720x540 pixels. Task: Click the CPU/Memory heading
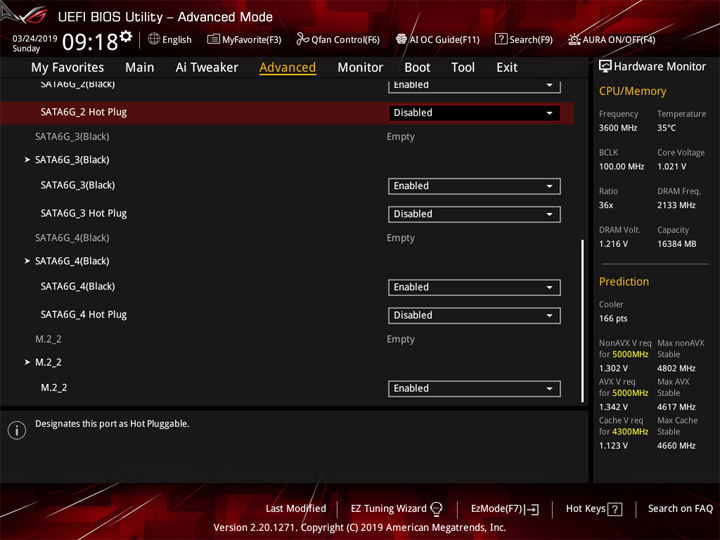632,91
